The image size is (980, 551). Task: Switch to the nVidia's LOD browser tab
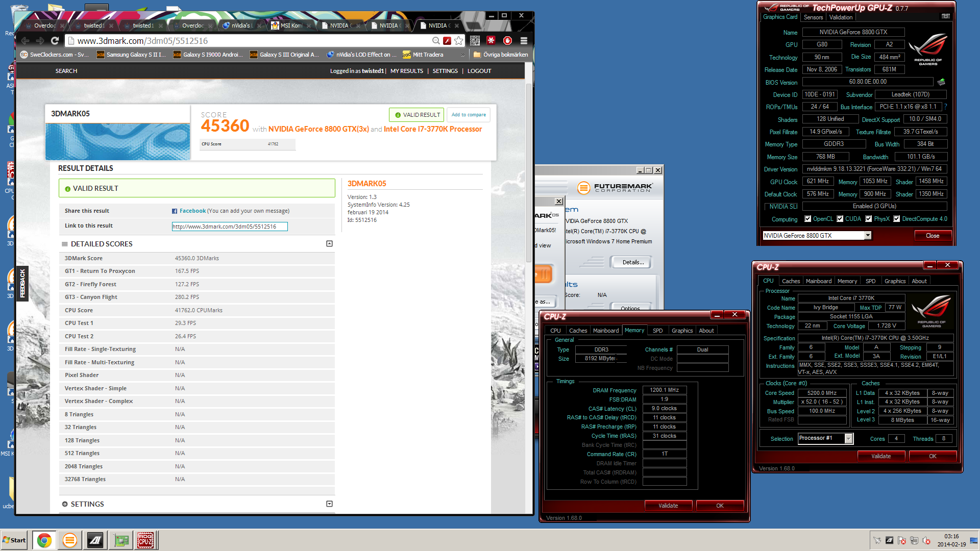(242, 26)
